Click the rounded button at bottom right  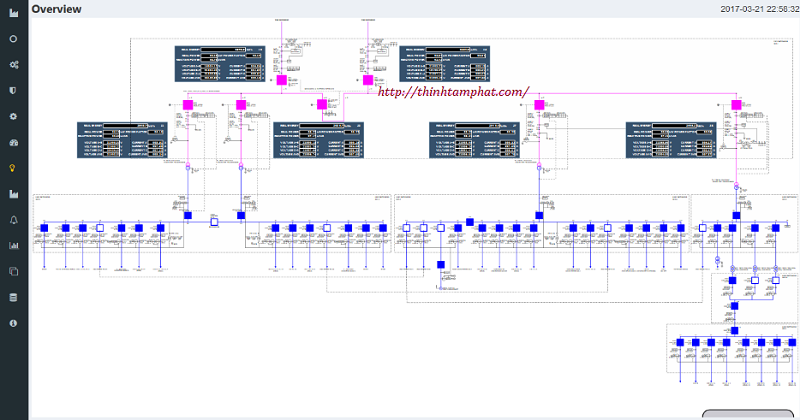click(750, 415)
